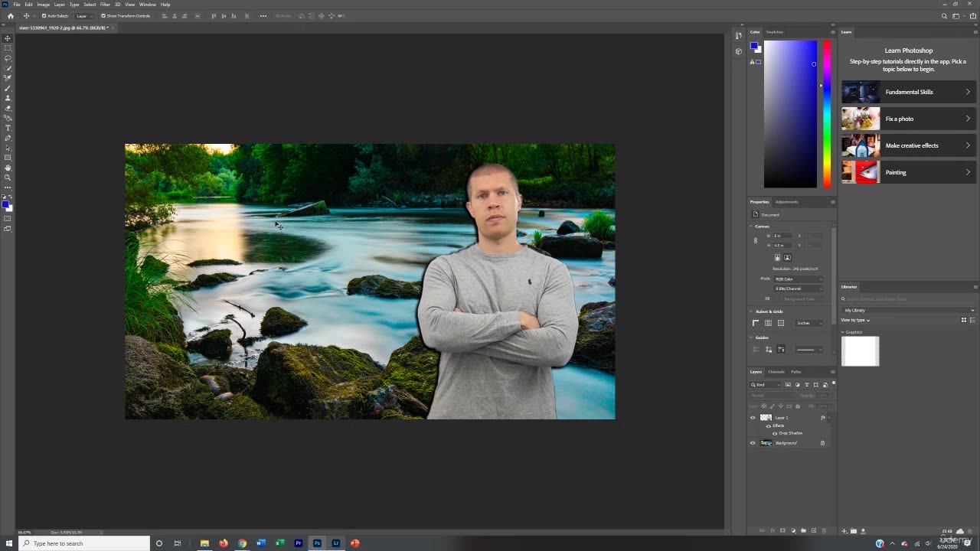Create new adjustment layer from Layers panel
Viewport: 980px width, 551px height.
[793, 530]
